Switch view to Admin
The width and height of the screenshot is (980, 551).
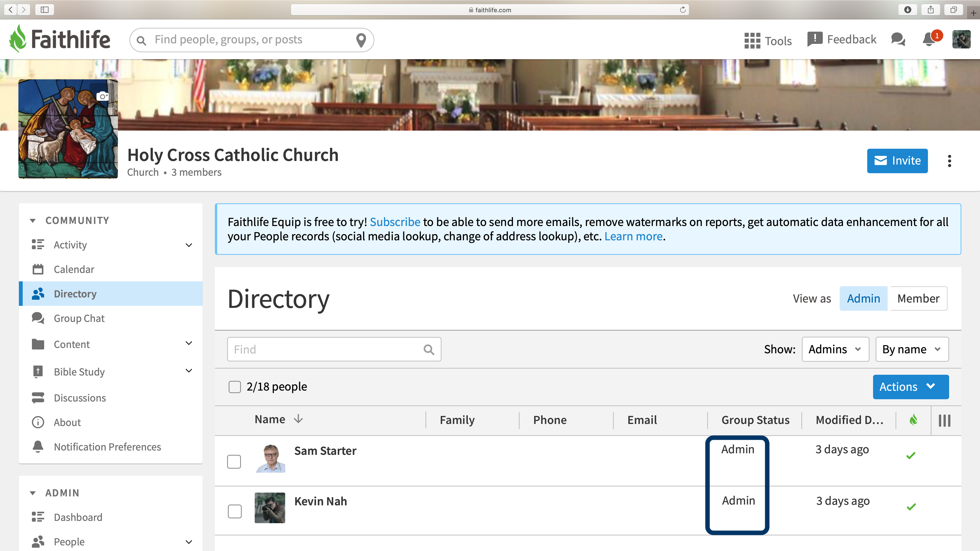863,298
